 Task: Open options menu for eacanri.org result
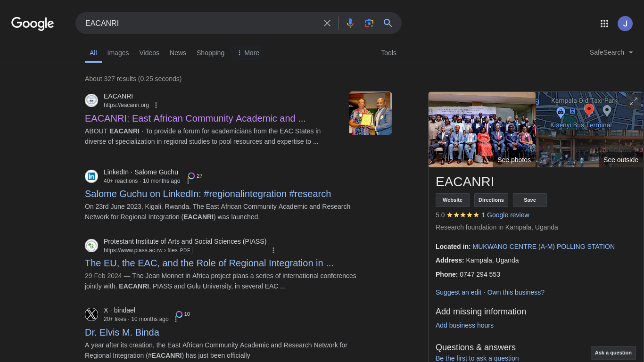tap(157, 105)
